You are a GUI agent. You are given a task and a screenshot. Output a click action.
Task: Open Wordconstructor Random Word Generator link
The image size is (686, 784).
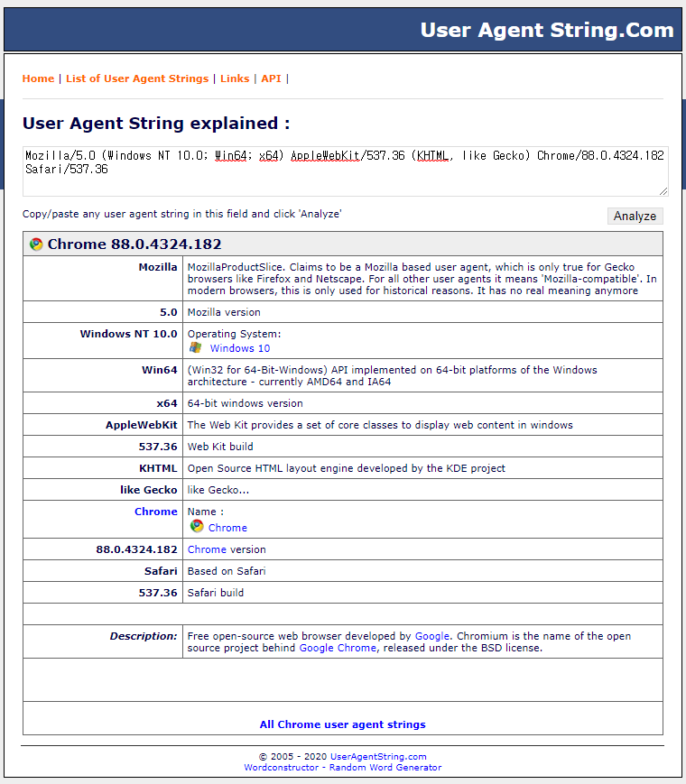[x=343, y=767]
